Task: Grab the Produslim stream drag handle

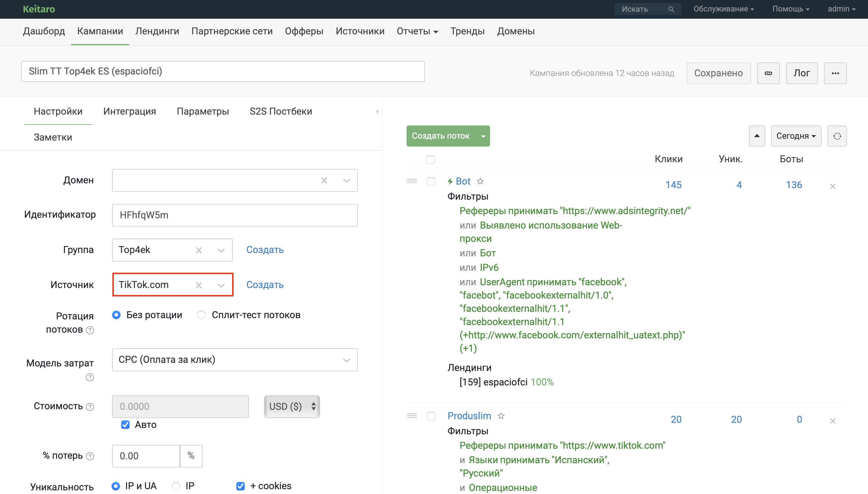Action: [412, 416]
